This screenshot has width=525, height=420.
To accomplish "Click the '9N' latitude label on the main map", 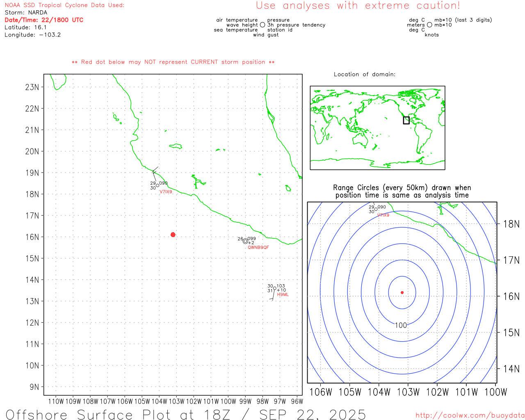I will pyautogui.click(x=34, y=387).
